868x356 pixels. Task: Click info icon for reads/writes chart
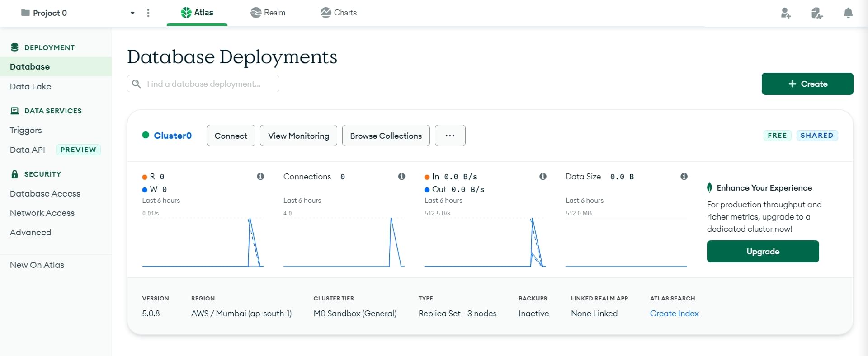click(260, 176)
